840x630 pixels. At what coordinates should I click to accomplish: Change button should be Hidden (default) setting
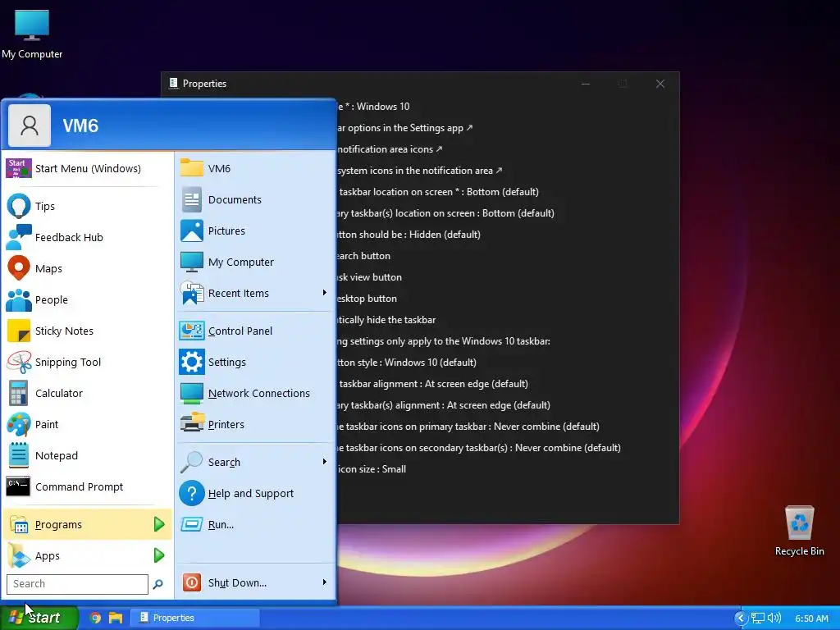click(409, 235)
